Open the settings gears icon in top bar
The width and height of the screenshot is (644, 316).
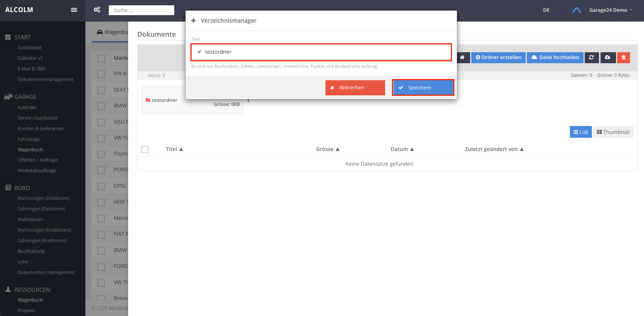pos(97,10)
